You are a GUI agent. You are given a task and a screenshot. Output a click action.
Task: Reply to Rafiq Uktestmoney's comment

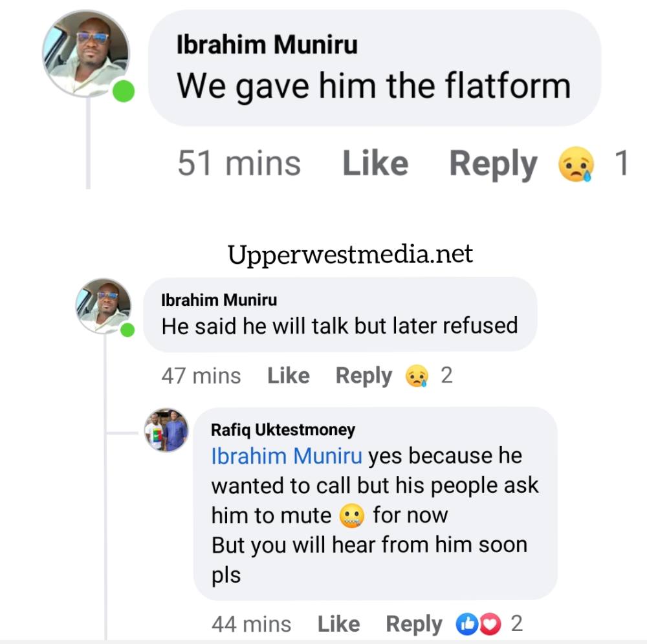414,623
